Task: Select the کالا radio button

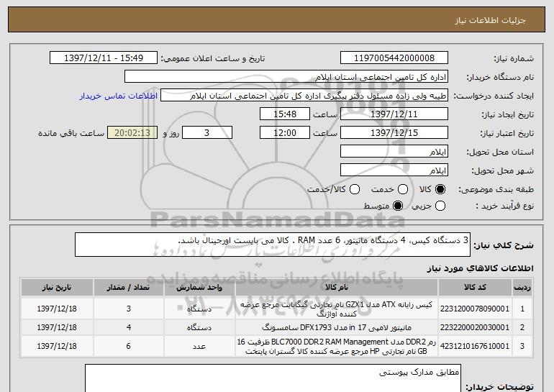Action: 440,190
